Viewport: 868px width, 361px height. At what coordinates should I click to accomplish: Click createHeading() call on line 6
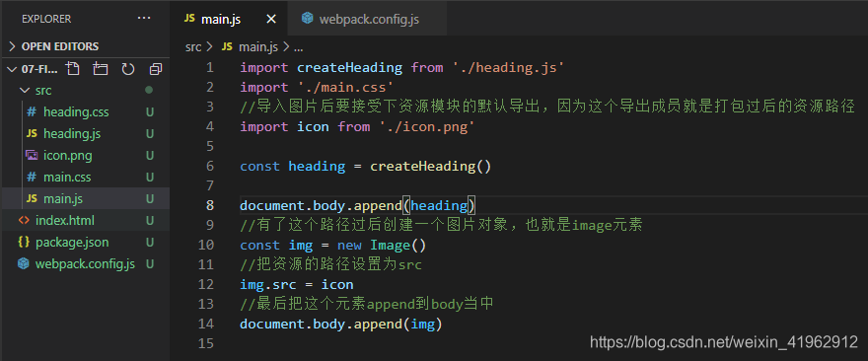click(431, 166)
